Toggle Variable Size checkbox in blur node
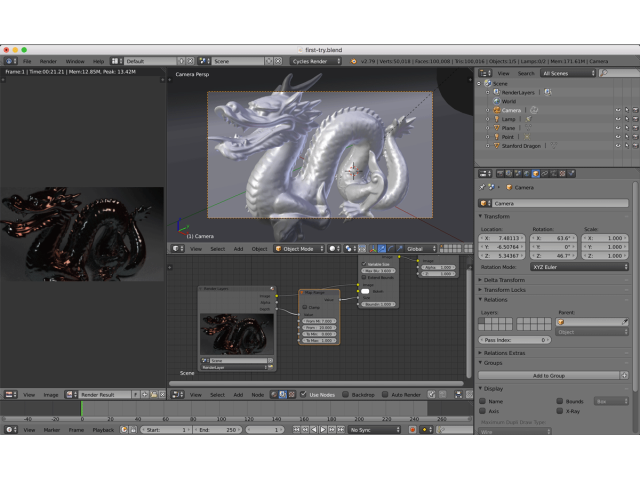The image size is (640, 480). pos(364,264)
